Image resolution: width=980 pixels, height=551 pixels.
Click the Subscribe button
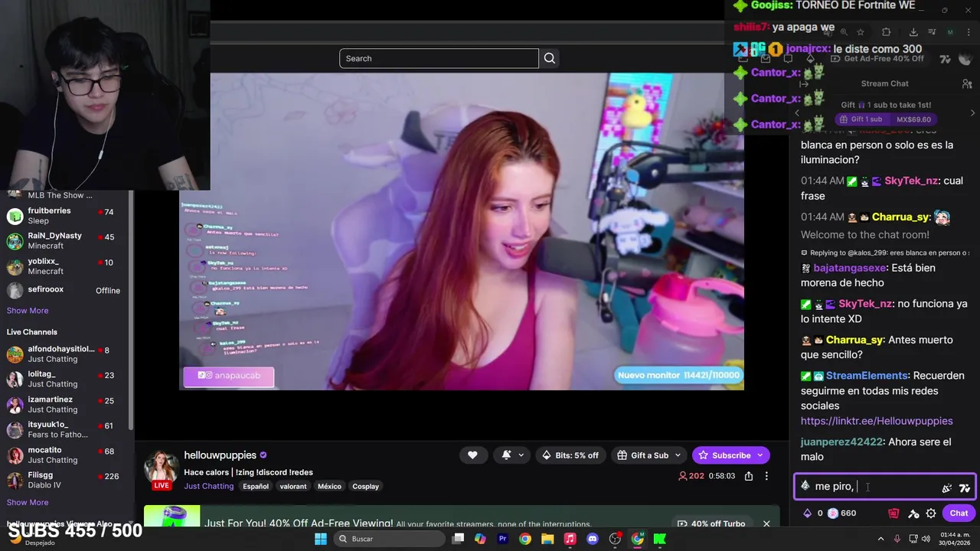[731, 455]
